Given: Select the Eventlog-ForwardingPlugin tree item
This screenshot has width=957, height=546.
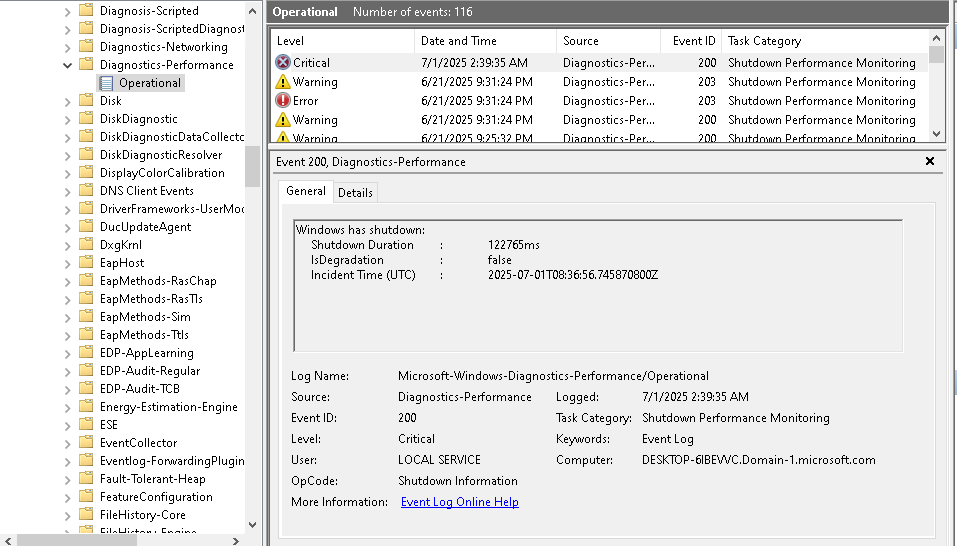Looking at the screenshot, I should point(172,461).
